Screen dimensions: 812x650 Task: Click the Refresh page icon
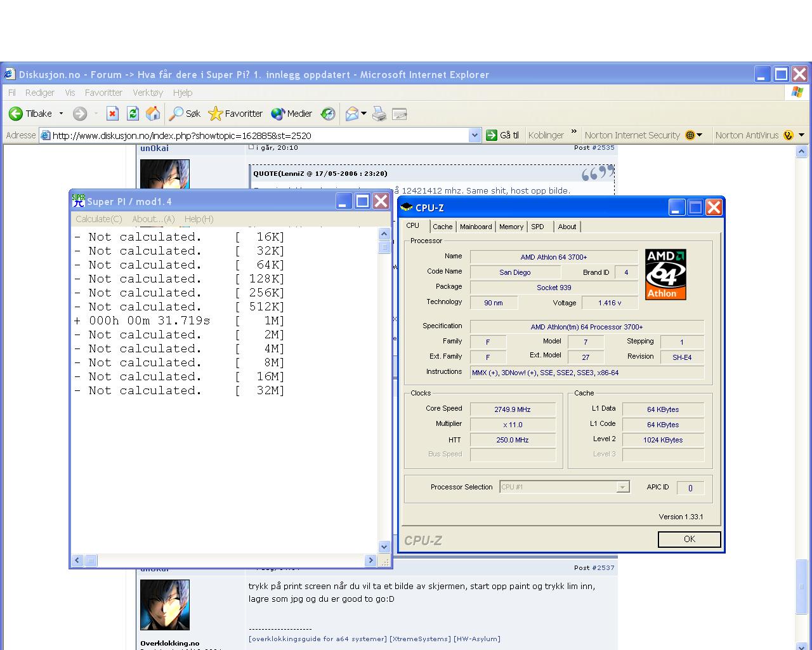133,114
